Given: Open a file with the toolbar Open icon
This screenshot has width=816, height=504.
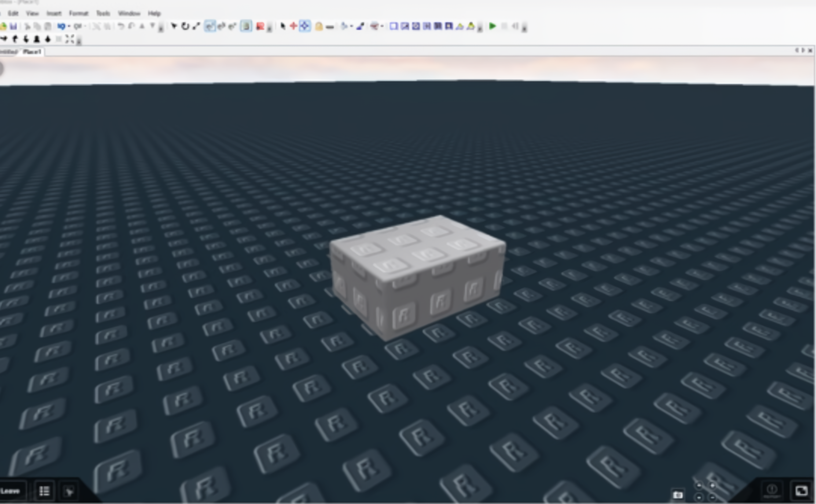Looking at the screenshot, I should [x=3, y=26].
